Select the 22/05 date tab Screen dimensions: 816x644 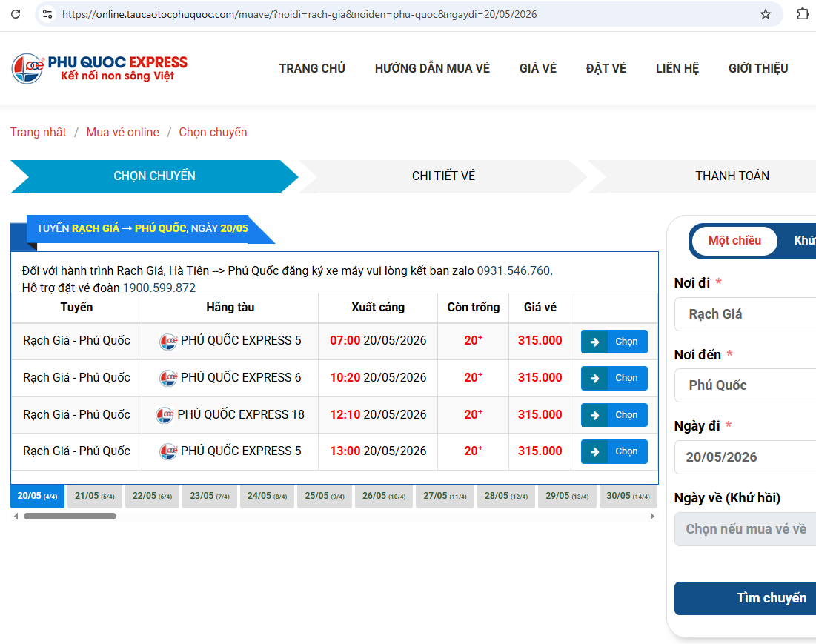tap(152, 497)
